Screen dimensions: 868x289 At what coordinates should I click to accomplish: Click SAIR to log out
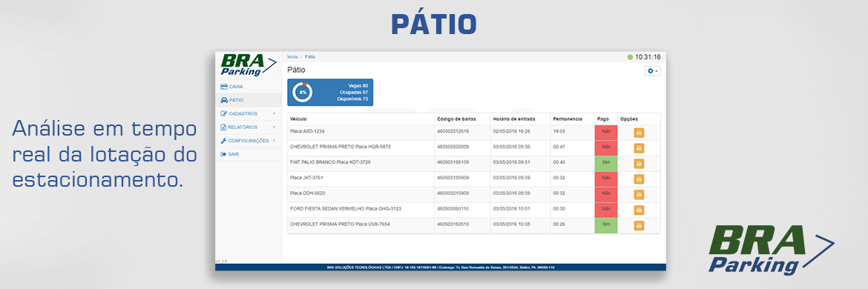tap(249, 154)
